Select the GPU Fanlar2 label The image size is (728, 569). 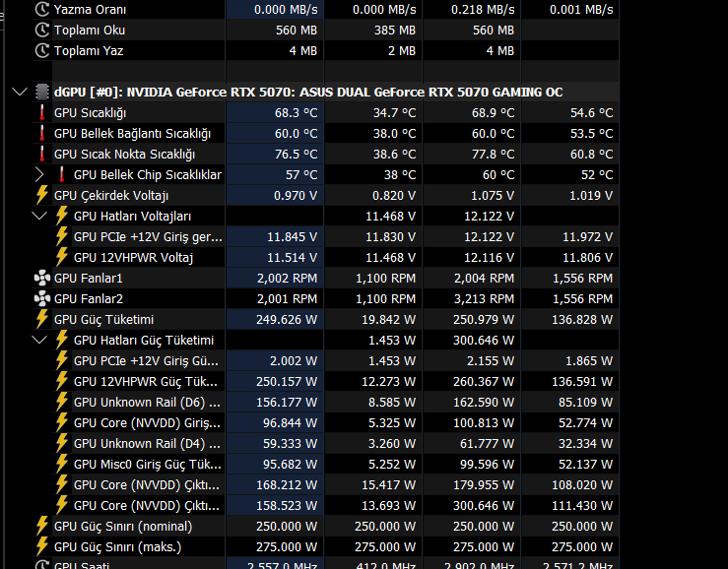tap(89, 299)
